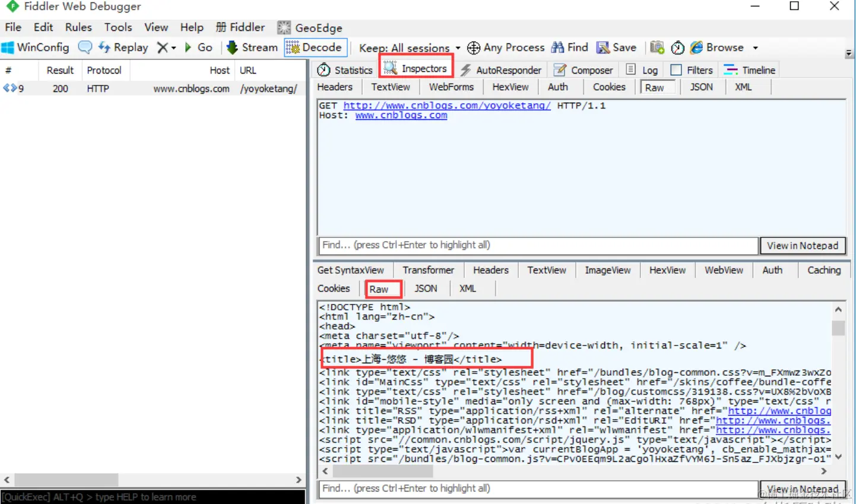The height and width of the screenshot is (504, 856).
Task: Click the Remove X icon in toolbar
Action: [x=162, y=47]
